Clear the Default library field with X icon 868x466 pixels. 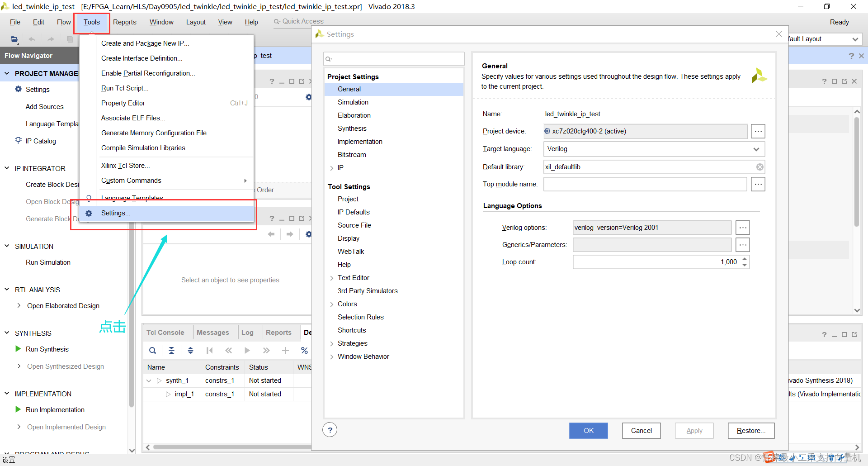(760, 167)
